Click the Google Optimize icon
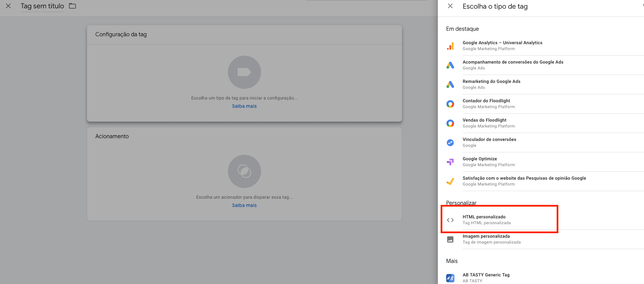 click(450, 162)
